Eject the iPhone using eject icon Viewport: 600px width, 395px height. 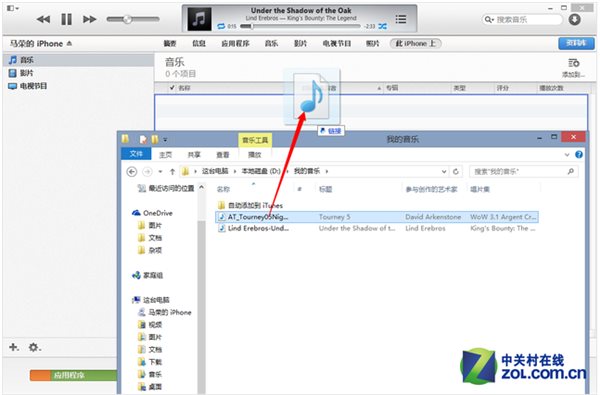coord(69,44)
